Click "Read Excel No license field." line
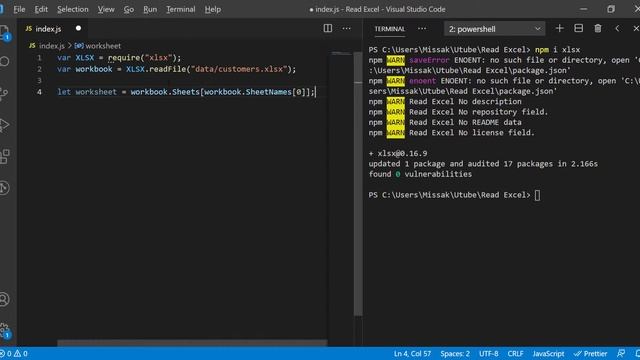This screenshot has height=360, width=640. (472, 133)
